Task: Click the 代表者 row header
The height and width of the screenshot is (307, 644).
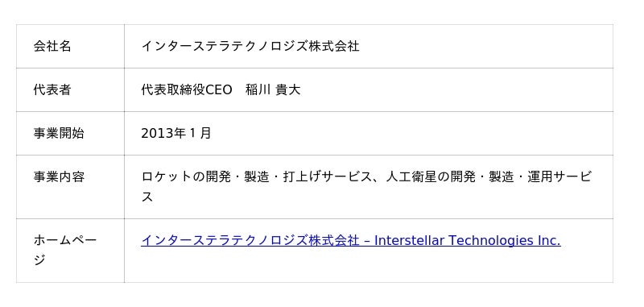Action: point(70,89)
